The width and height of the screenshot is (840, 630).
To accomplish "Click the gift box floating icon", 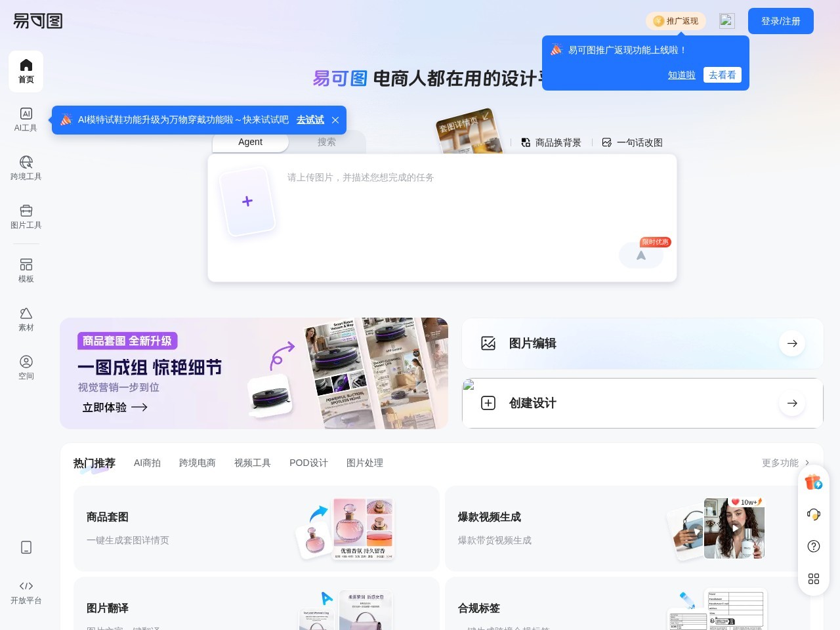I will (814, 482).
